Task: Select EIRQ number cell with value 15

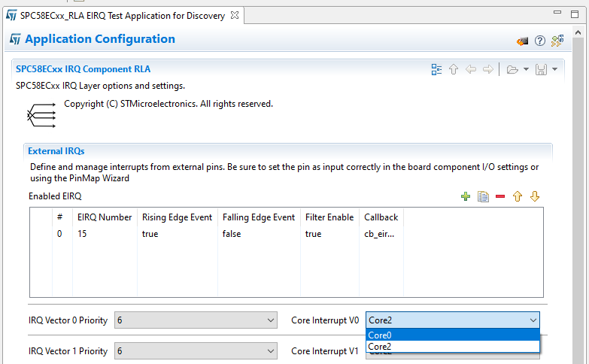Action: point(105,234)
